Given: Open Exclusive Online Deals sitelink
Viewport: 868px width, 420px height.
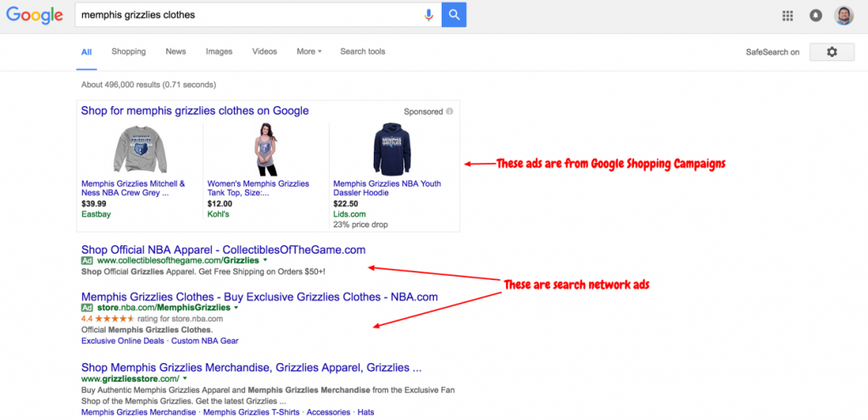Looking at the screenshot, I should 123,341.
